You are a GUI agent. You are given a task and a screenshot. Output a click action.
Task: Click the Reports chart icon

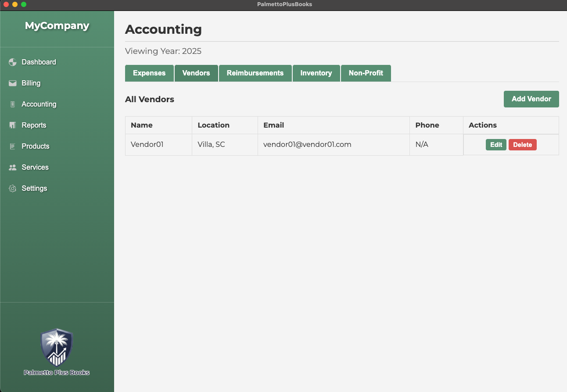coord(13,125)
